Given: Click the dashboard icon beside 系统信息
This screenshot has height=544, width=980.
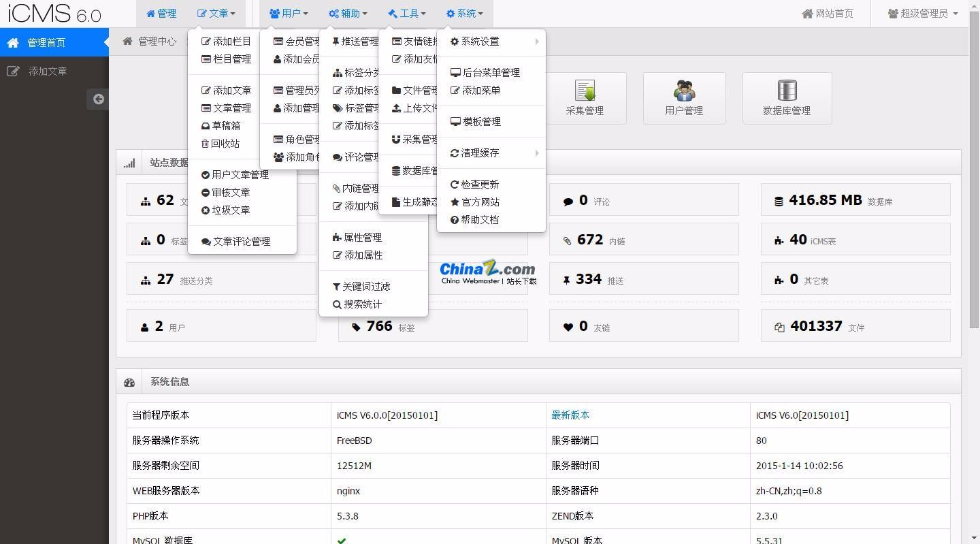Looking at the screenshot, I should (129, 383).
